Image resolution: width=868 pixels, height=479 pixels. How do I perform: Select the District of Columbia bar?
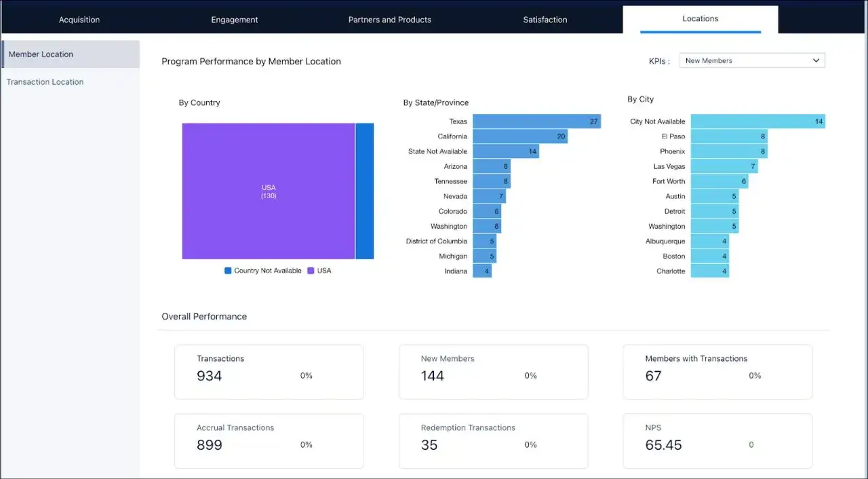tap(484, 241)
